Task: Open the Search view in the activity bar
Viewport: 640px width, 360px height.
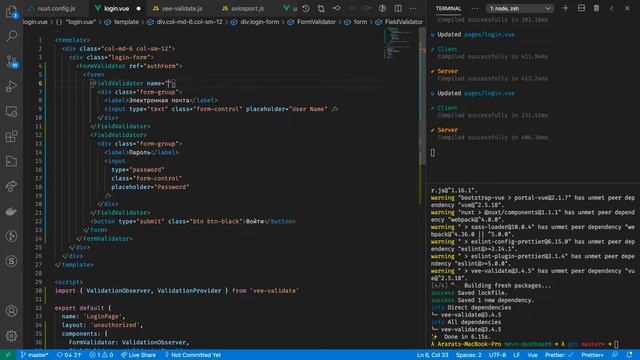Action: 11,36
